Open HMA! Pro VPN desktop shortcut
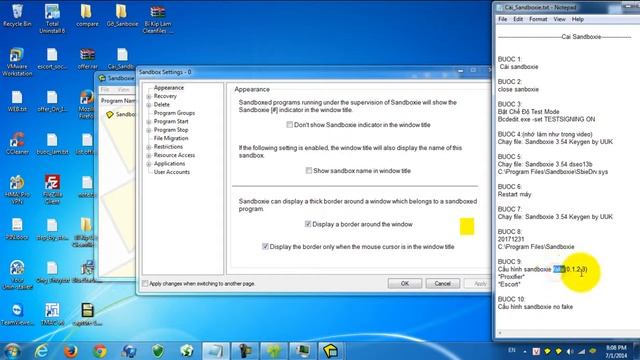Viewport: 640px width, 360px height. [17, 190]
